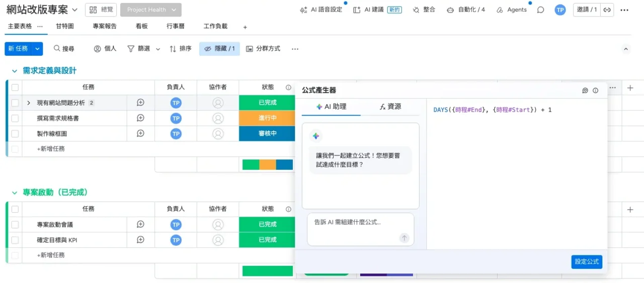
Task: Open the 篩選 filter dropdown arrow
Action: 158,49
